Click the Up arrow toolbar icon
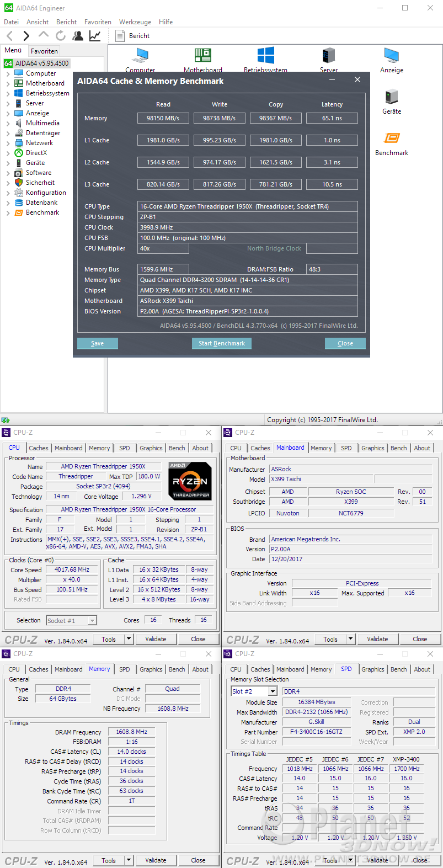The image size is (443, 868). (x=44, y=35)
